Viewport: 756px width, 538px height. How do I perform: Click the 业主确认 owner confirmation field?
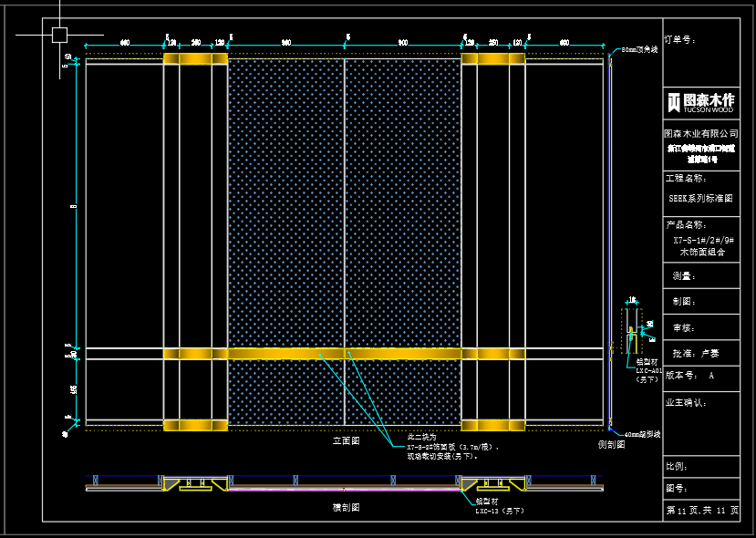tap(687, 401)
